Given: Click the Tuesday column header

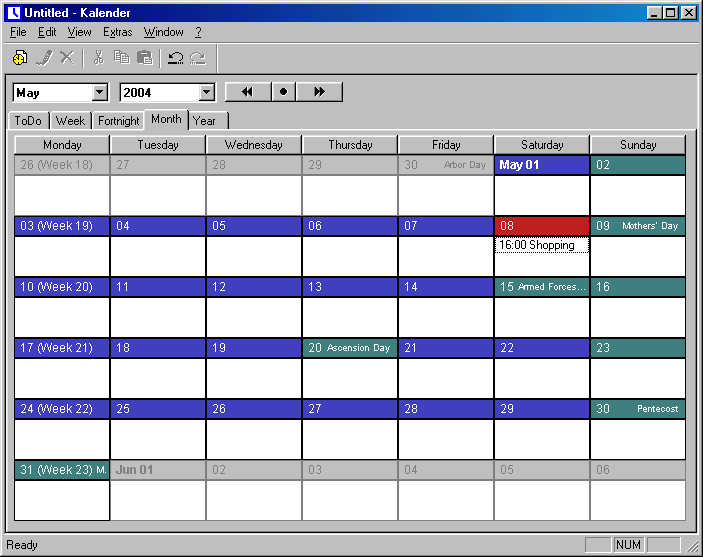Looking at the screenshot, I should coord(158,145).
